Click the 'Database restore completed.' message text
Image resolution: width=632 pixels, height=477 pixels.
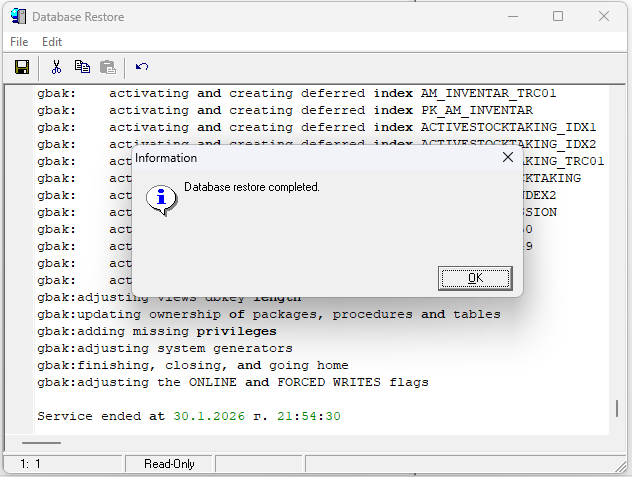coord(252,187)
